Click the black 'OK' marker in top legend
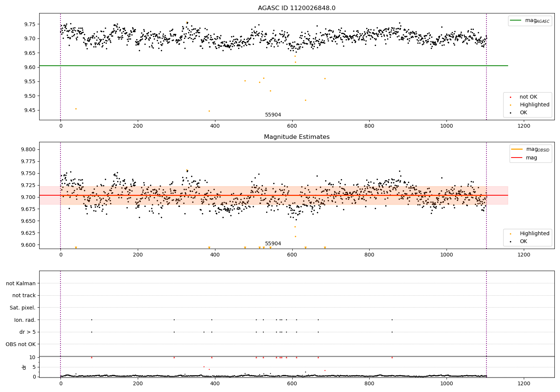 (x=510, y=113)
